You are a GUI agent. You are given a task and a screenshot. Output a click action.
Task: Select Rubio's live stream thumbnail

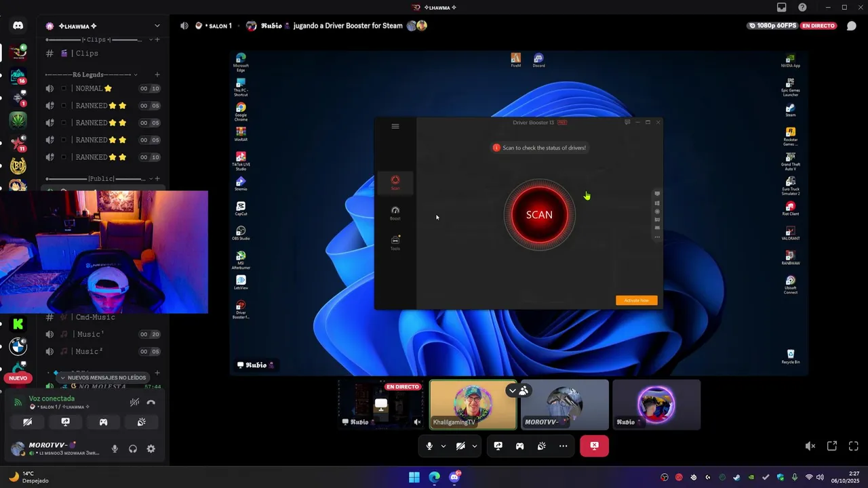(382, 405)
